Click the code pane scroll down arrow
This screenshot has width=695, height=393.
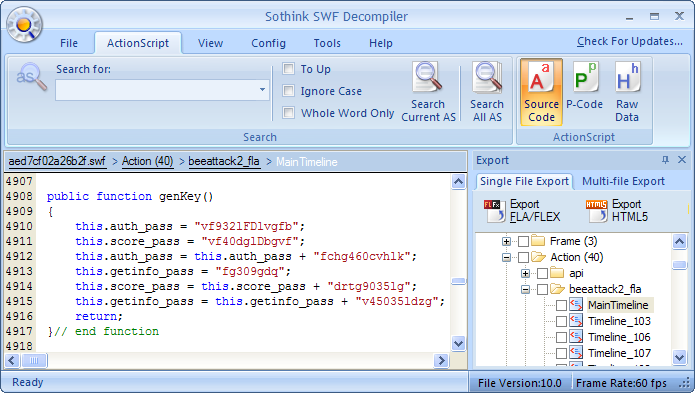pos(458,343)
